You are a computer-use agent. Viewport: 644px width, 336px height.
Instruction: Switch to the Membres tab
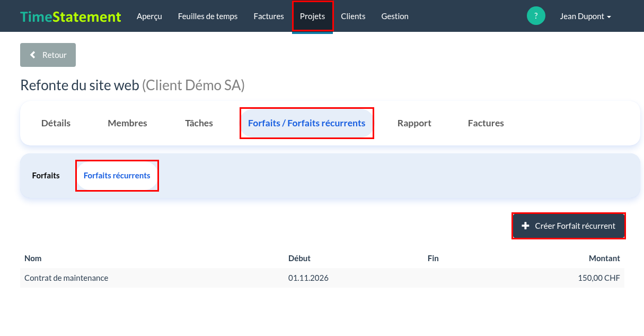[x=127, y=123]
